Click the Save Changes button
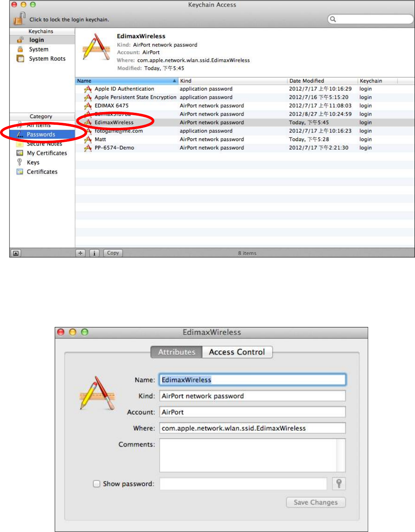Image resolution: width=415 pixels, height=532 pixels. (316, 502)
